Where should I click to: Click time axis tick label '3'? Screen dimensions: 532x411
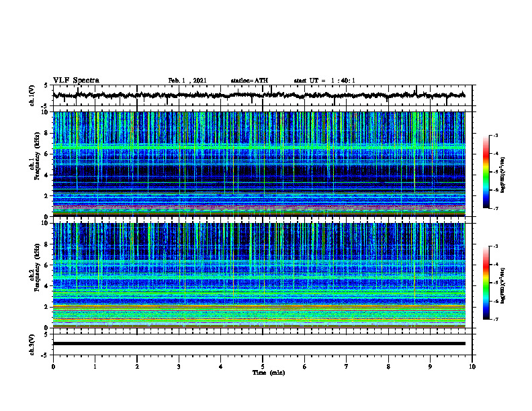click(179, 367)
